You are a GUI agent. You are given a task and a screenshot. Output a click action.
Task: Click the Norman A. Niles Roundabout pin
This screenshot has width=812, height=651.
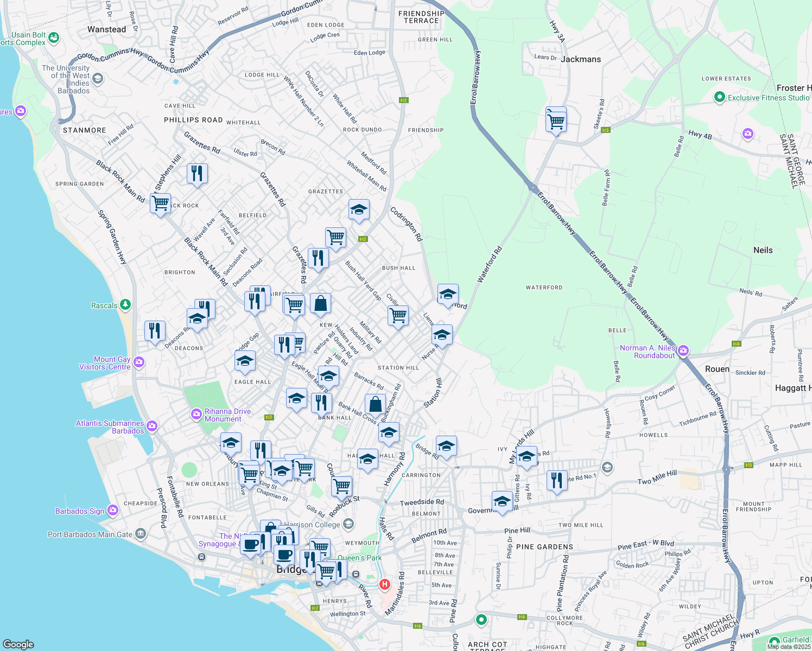click(x=683, y=351)
